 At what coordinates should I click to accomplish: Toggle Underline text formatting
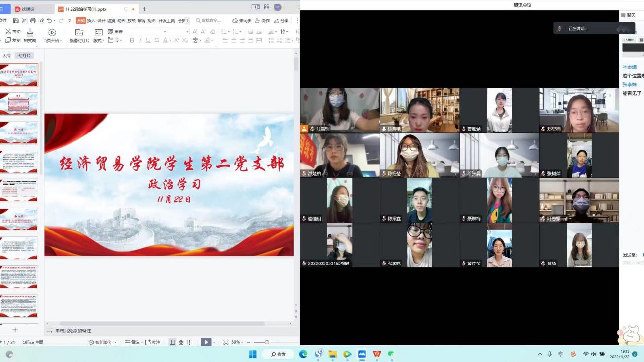pyautogui.click(x=148, y=40)
